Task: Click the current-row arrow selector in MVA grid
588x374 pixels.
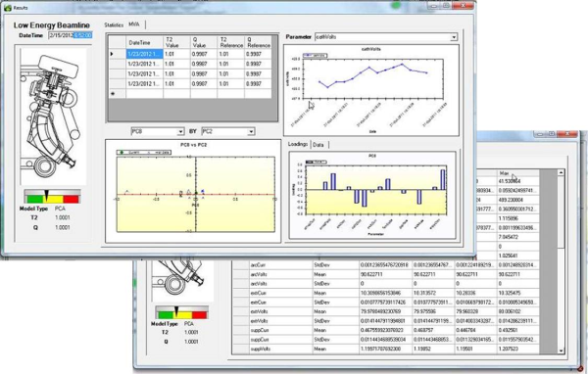Action: 117,54
